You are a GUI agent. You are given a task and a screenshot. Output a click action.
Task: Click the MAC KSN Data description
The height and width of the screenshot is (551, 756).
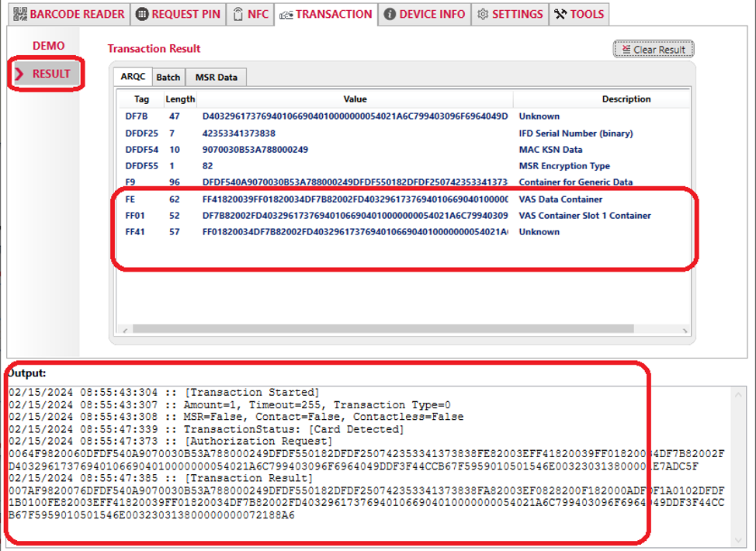(x=550, y=150)
